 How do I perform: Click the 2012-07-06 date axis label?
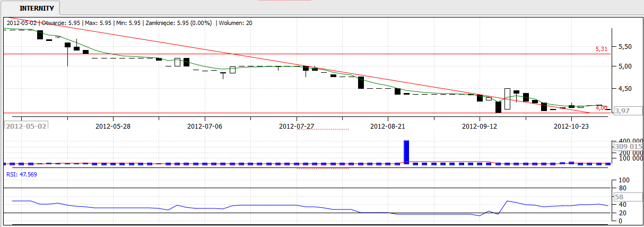[x=205, y=127]
